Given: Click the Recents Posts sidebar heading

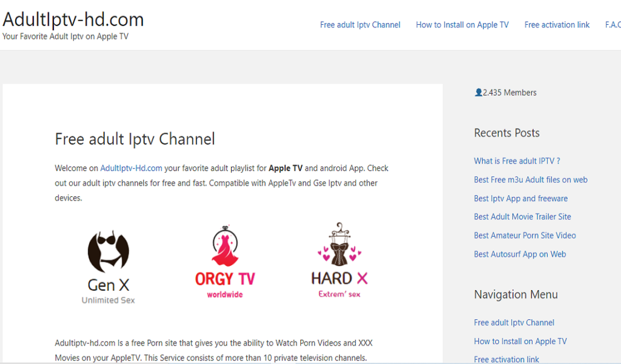Looking at the screenshot, I should coord(507,133).
